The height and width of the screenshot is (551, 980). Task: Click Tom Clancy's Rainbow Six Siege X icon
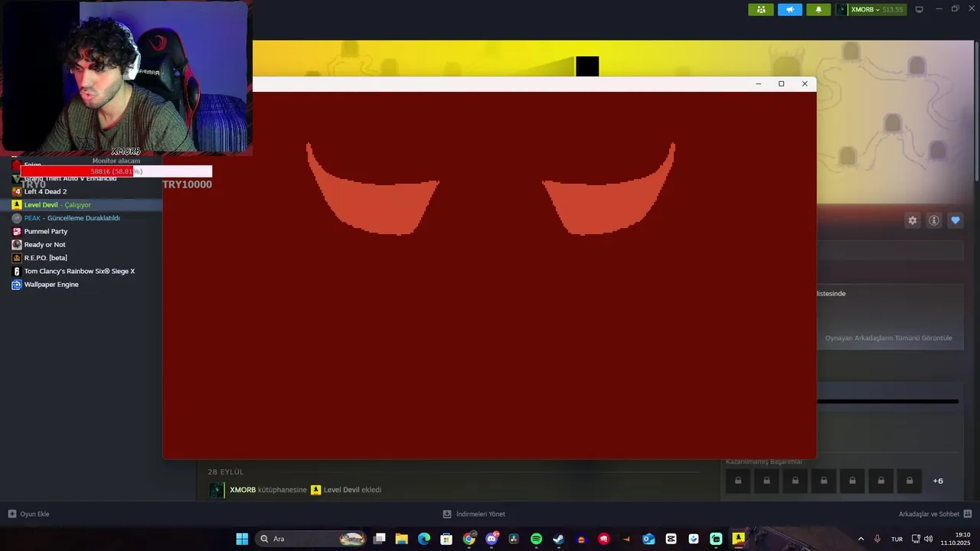[x=17, y=271]
